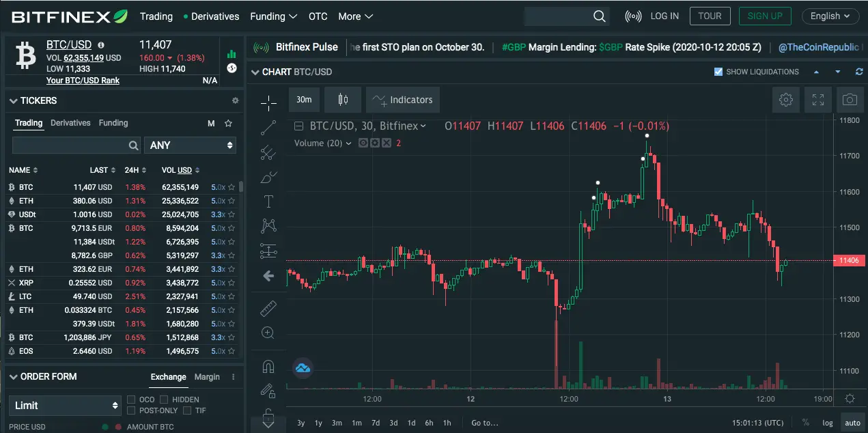Open order form options three-dot menu
Screen dimensions: 868x433
pos(233,377)
